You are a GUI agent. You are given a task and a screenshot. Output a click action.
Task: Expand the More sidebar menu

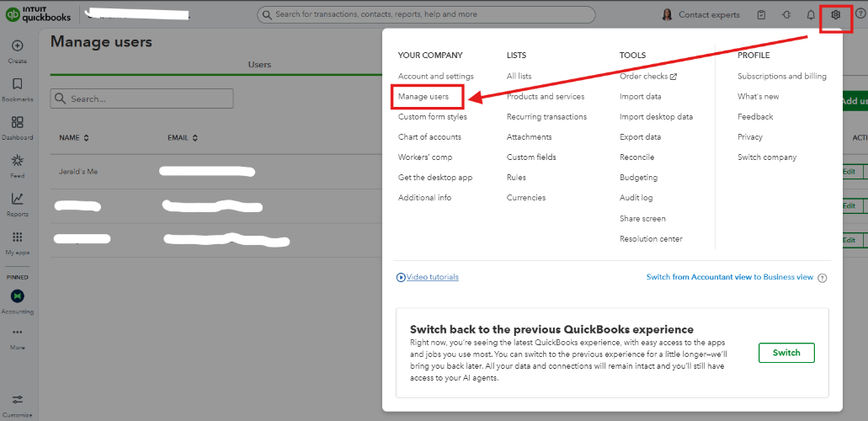[x=18, y=333]
